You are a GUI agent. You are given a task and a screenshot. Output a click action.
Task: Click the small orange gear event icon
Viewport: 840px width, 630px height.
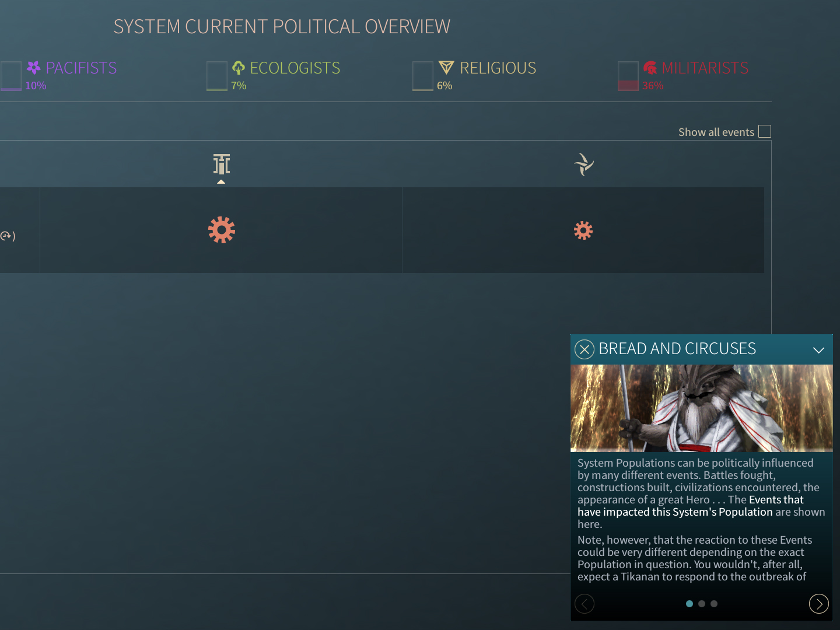tap(583, 230)
